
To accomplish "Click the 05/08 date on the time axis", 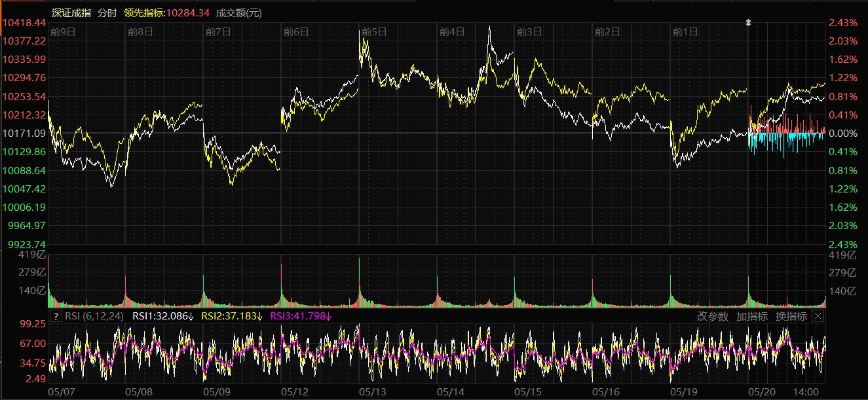I will click(x=140, y=391).
